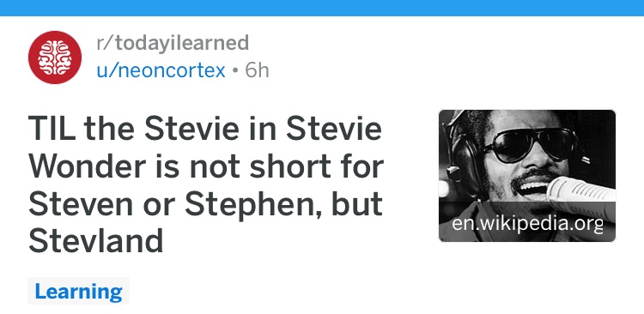Tap the white brain graphic inside the red circle
Image resolution: width=644 pixels, height=314 pixels.
[x=55, y=57]
